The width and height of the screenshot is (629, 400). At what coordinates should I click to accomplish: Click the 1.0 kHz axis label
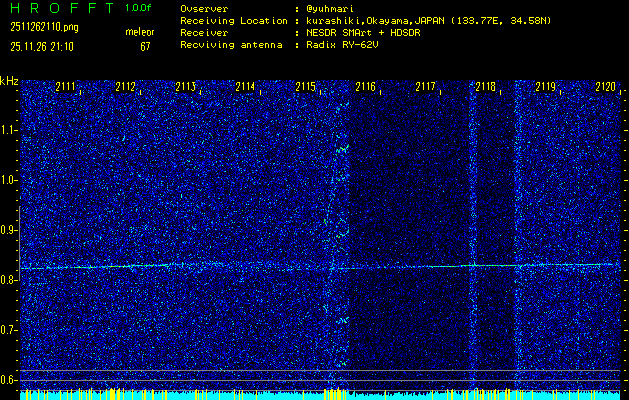tap(9, 180)
